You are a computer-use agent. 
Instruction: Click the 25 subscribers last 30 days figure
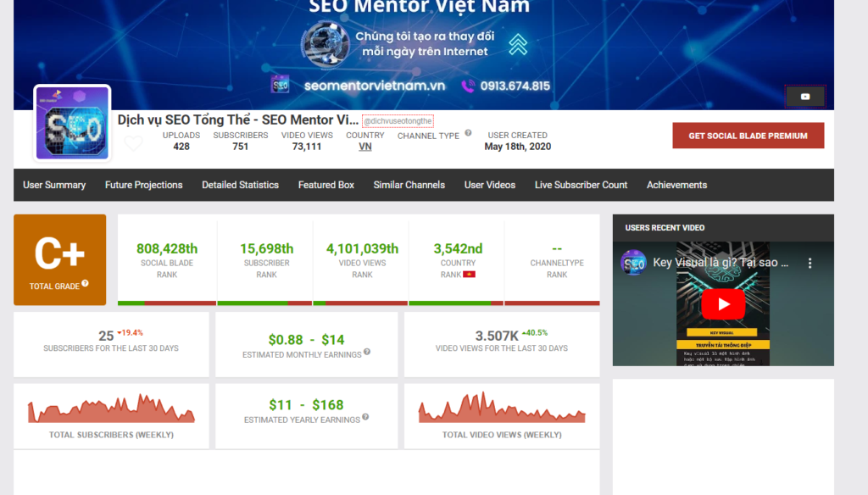click(x=106, y=336)
